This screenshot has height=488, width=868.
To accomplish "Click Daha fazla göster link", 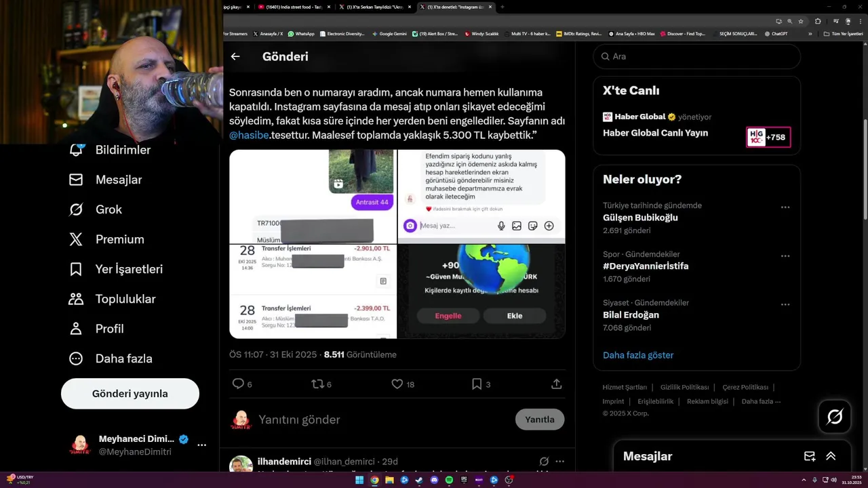I will [x=638, y=355].
